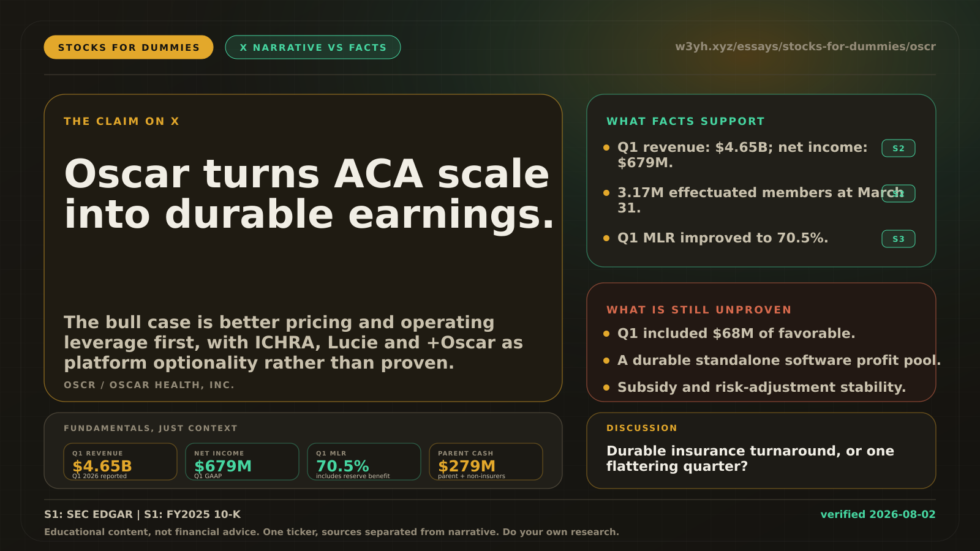Viewport: 980px width, 551px height.
Task: Click the Parent Cash $279M metric card
Action: coord(486,462)
